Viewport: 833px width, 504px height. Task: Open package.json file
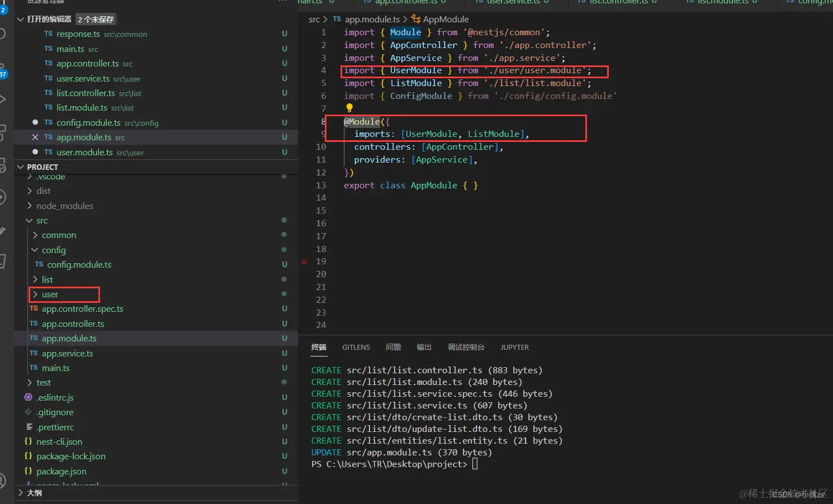[155, 471]
